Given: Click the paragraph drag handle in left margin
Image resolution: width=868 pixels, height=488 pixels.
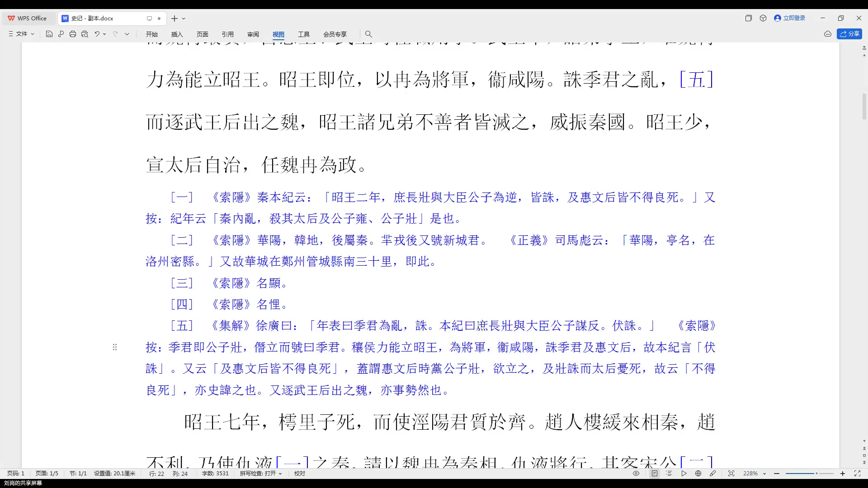Looking at the screenshot, I should pos(115,347).
